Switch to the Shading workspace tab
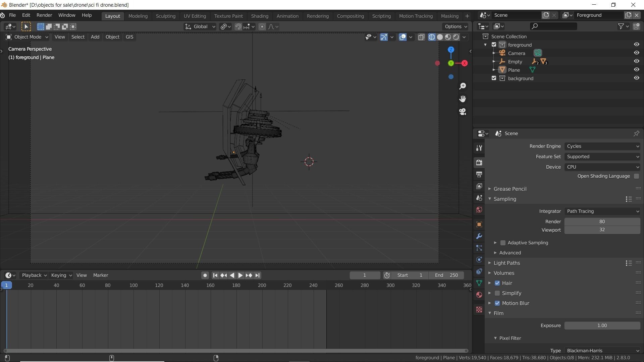Screen dimensions: 644x362 (259, 16)
